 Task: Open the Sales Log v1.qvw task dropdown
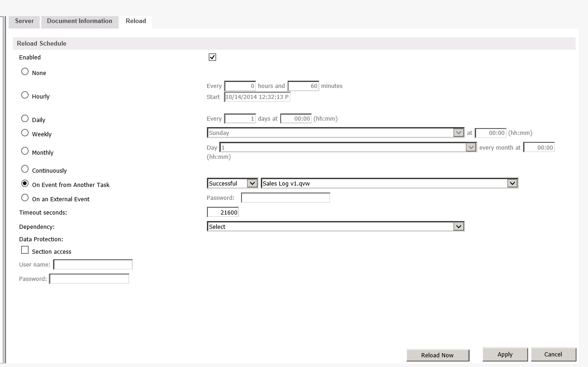tap(389, 183)
